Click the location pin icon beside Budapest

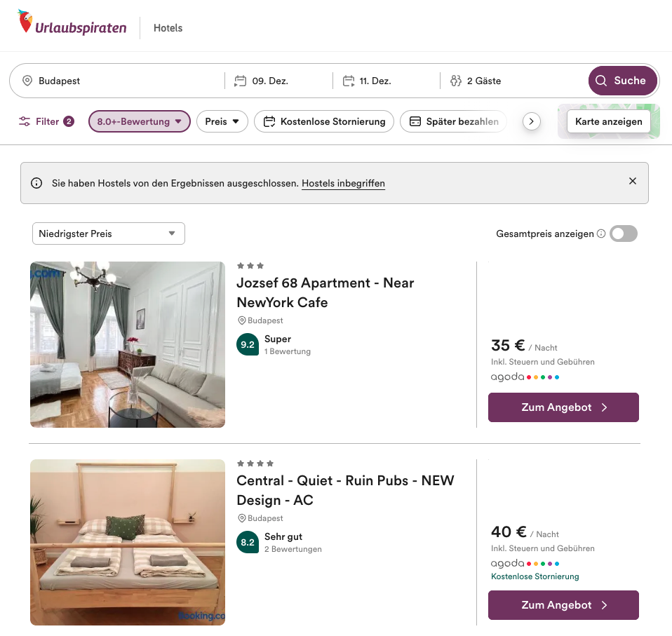[27, 81]
